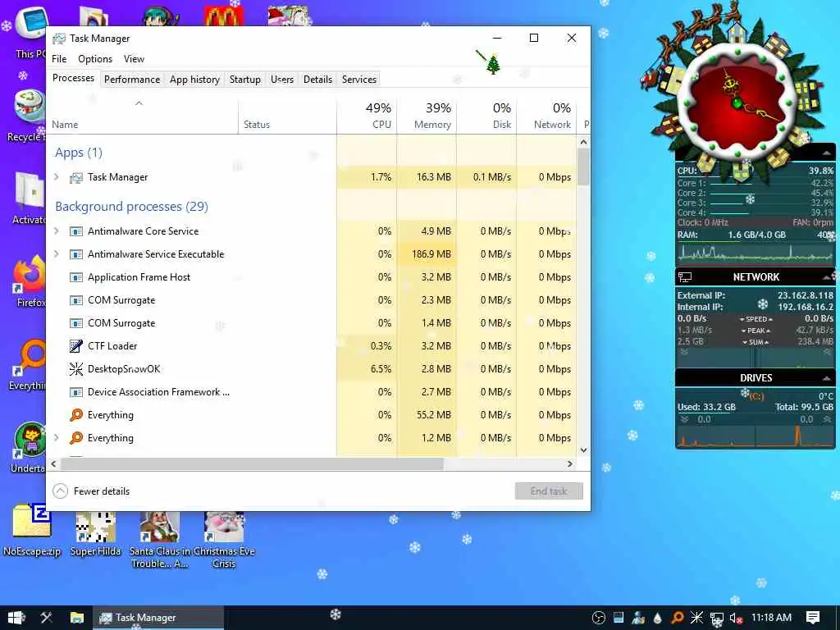Click the horizontal scrollbar thumb

(x=251, y=464)
